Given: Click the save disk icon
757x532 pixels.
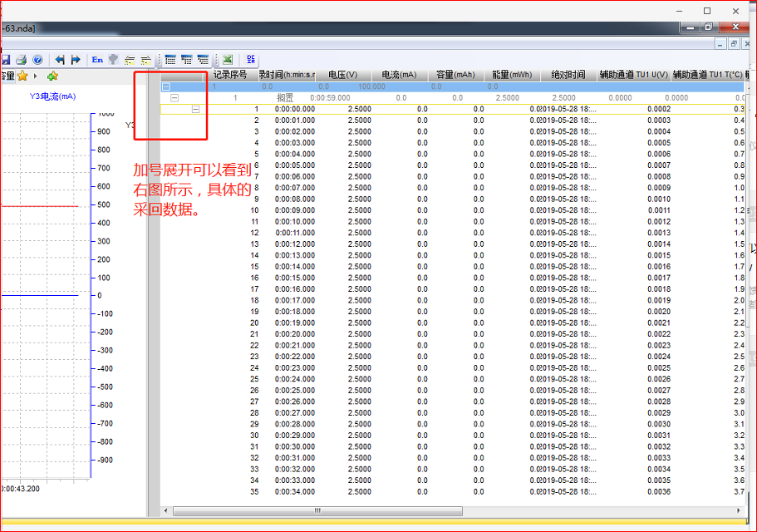Looking at the screenshot, I should 6,59.
